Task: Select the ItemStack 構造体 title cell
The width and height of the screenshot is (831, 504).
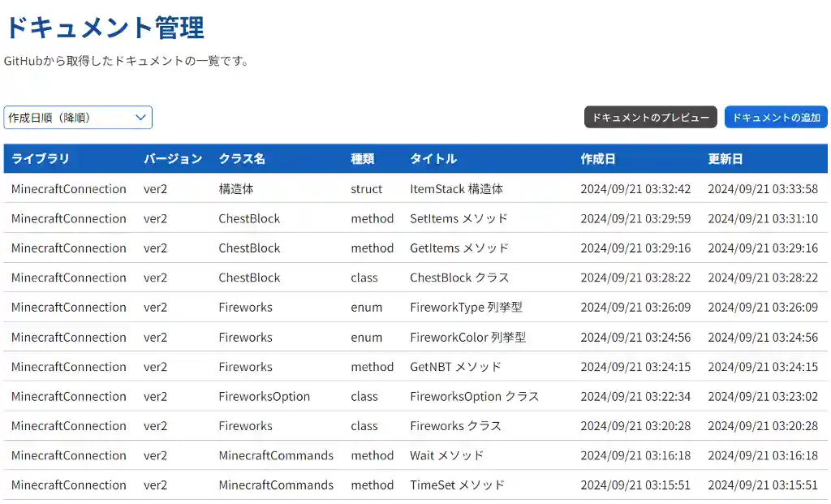Action: (x=456, y=188)
